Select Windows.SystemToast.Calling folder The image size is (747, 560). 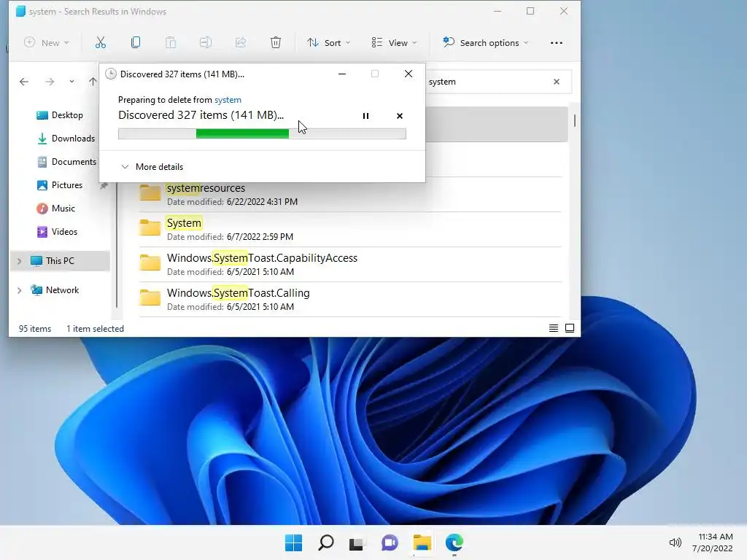pyautogui.click(x=350, y=300)
